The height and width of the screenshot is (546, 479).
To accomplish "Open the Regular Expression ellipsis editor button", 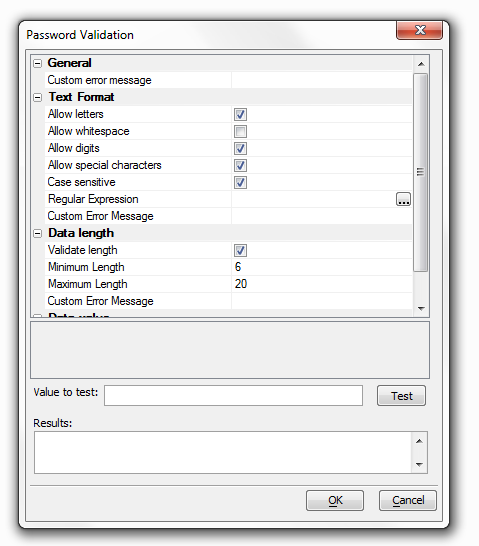I will (x=403, y=199).
